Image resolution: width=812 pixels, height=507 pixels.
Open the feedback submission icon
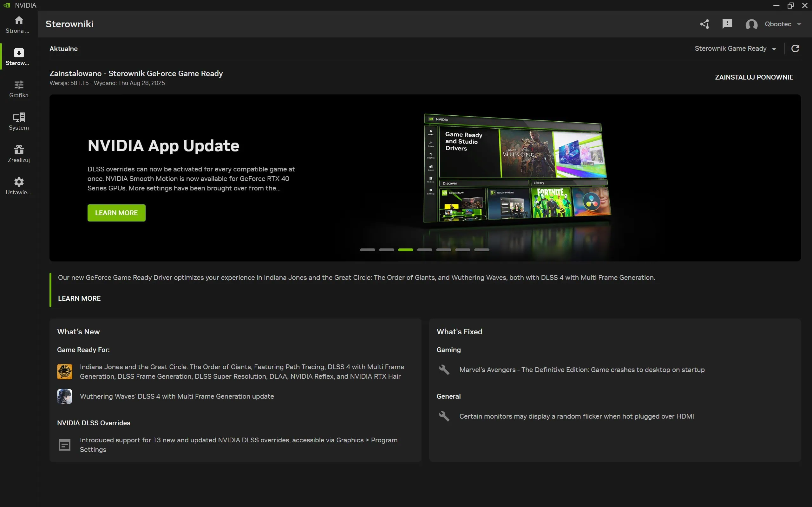tap(727, 24)
